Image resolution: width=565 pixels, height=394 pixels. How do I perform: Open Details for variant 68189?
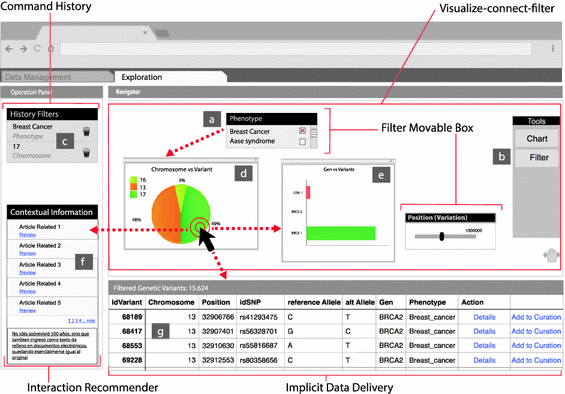click(x=484, y=317)
